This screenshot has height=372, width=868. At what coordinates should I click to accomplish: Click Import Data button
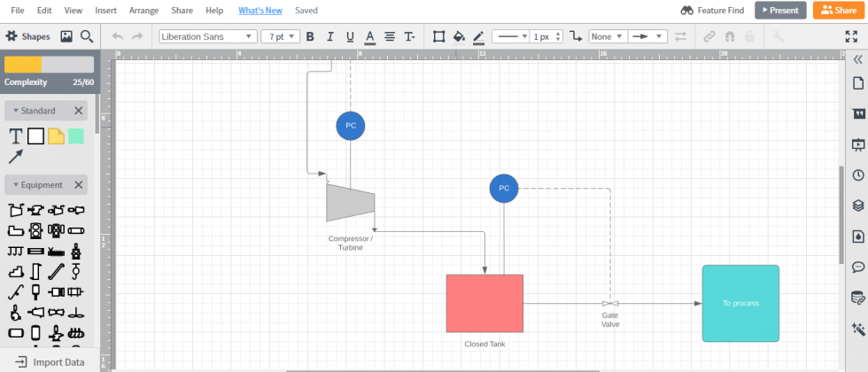(x=50, y=362)
